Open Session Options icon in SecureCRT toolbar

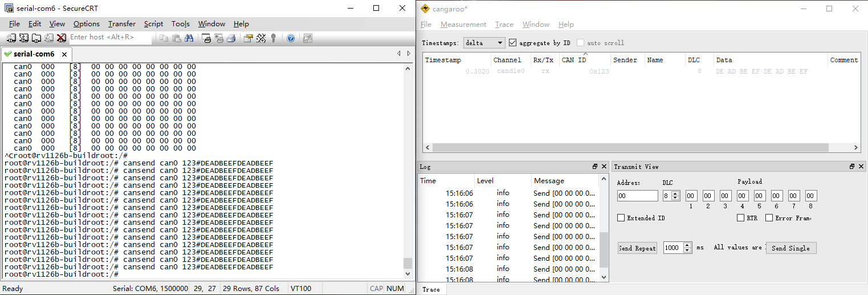coord(248,38)
